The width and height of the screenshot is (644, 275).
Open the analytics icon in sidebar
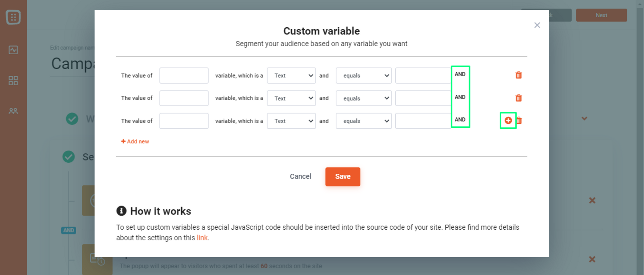tap(13, 50)
